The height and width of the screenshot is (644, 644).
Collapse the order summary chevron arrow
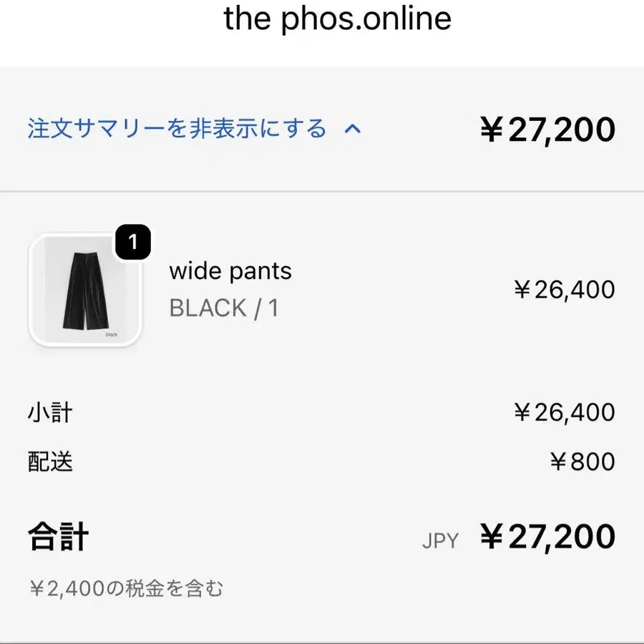(x=353, y=130)
